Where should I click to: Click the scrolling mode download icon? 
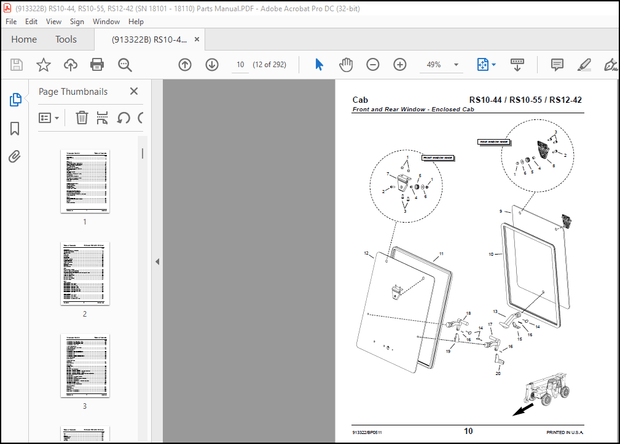[x=517, y=64]
